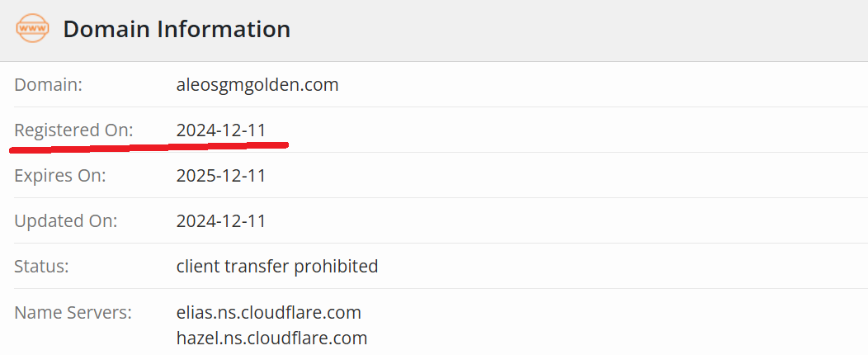
Task: Click the orange www globe icon
Action: click(x=33, y=29)
